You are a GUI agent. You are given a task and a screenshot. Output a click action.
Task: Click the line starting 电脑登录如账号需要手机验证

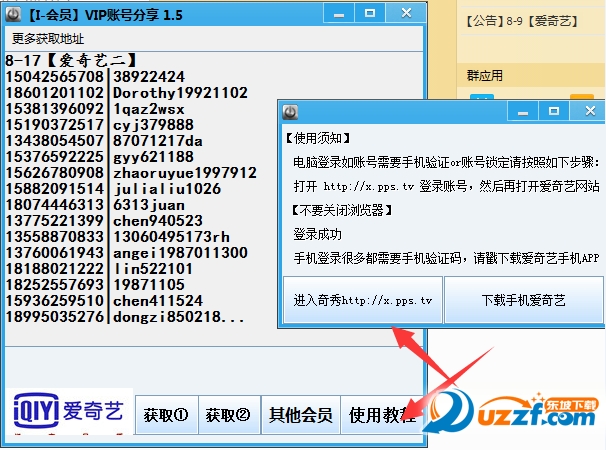click(446, 162)
